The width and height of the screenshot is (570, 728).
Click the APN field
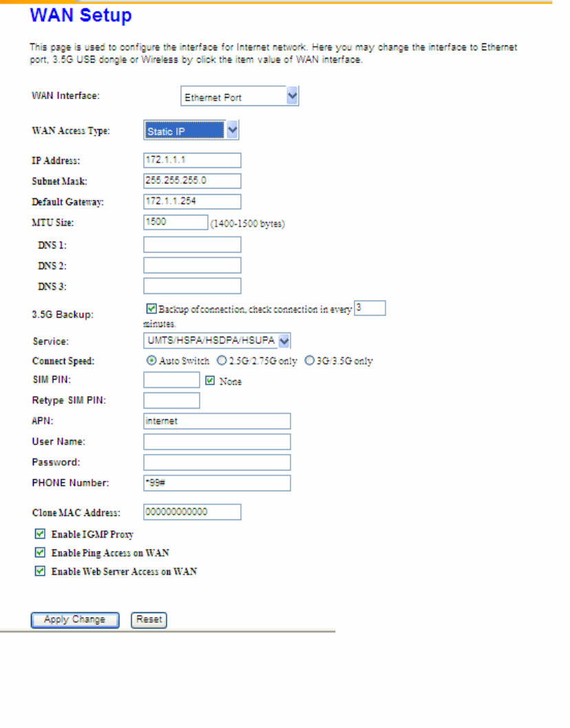pos(217,421)
